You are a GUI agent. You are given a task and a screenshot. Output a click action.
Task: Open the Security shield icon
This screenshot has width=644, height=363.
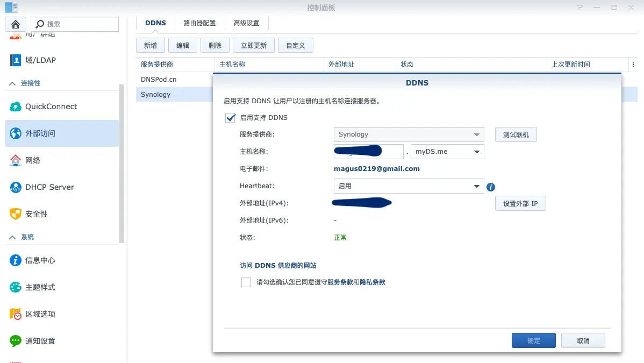point(16,214)
